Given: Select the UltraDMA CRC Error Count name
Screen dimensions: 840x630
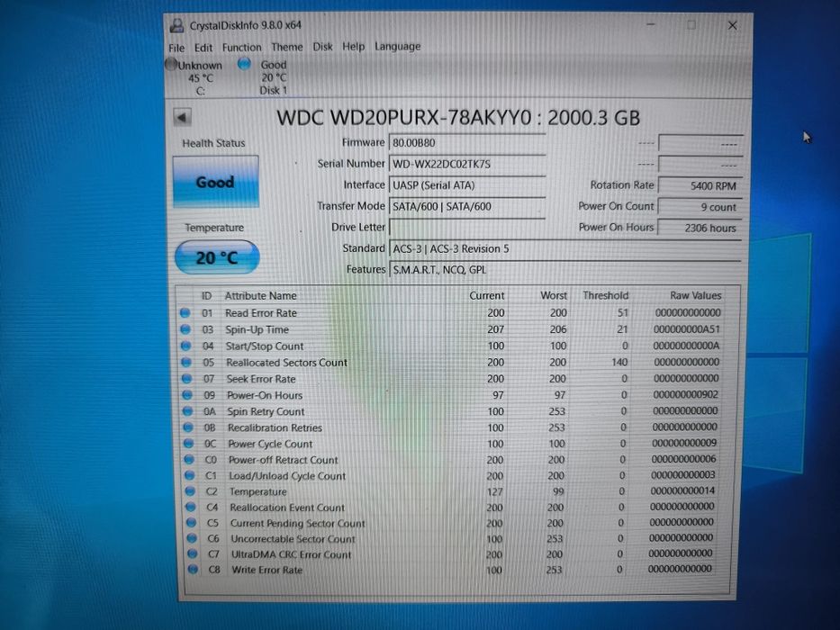Looking at the screenshot, I should coord(291,554).
